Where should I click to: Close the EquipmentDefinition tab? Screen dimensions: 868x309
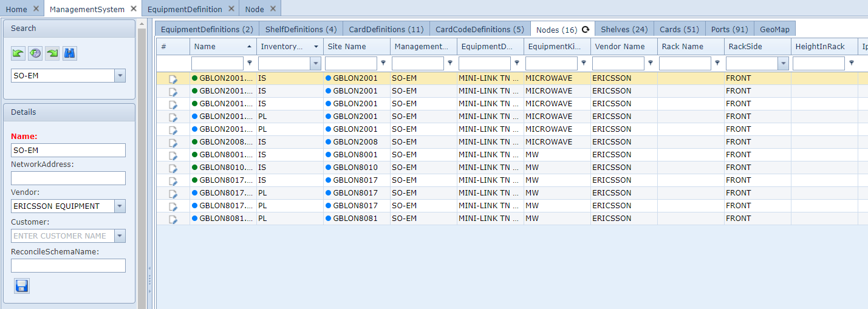pyautogui.click(x=231, y=8)
